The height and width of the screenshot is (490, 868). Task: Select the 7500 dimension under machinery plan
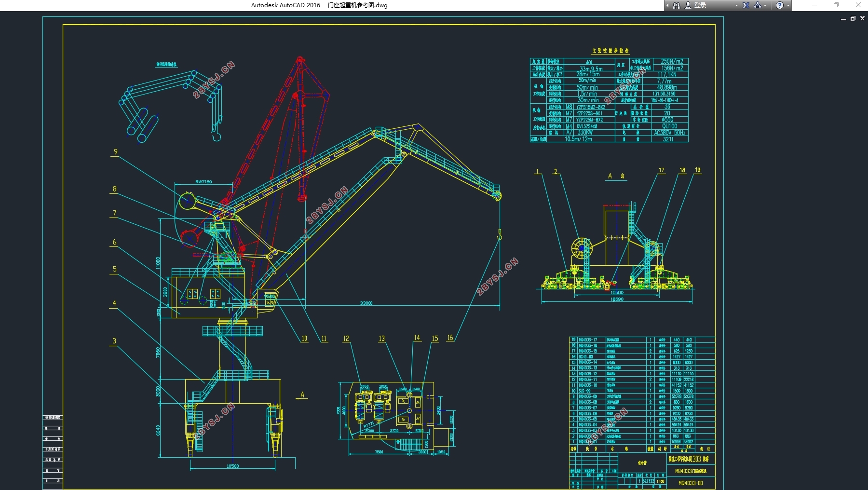click(x=379, y=452)
